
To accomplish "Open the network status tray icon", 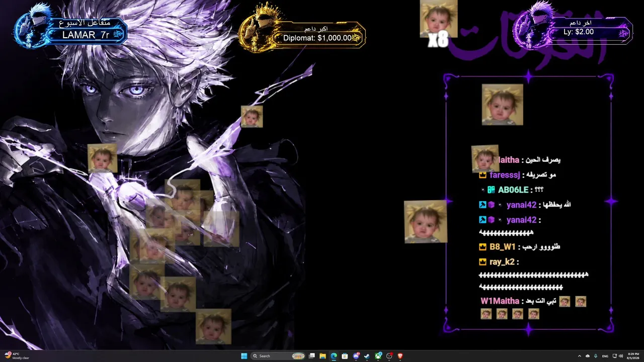I will (x=614, y=356).
